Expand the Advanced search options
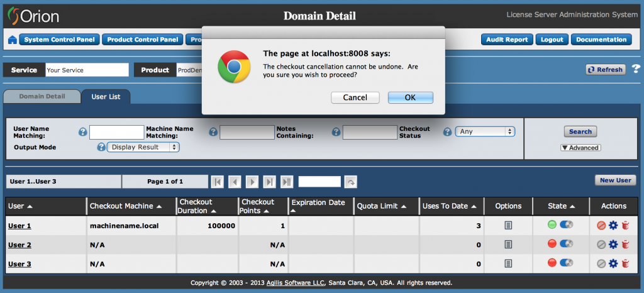This screenshot has height=293, width=644. click(x=580, y=148)
